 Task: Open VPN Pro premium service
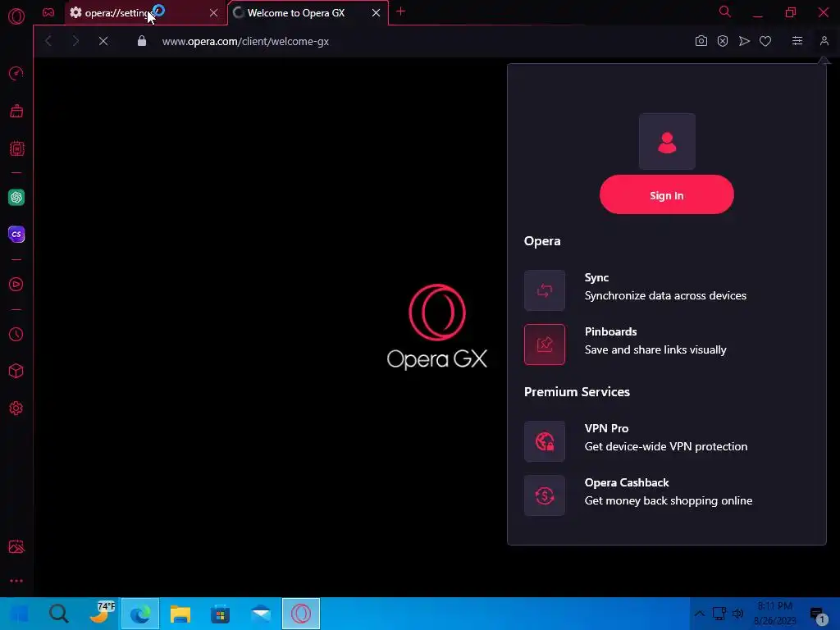point(666,441)
